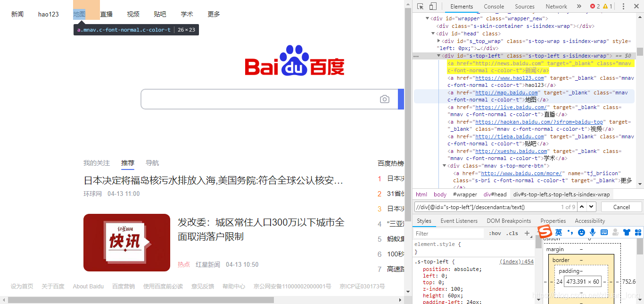644x304 pixels.
Task: Switch to the Console tab
Action: [x=494, y=6]
